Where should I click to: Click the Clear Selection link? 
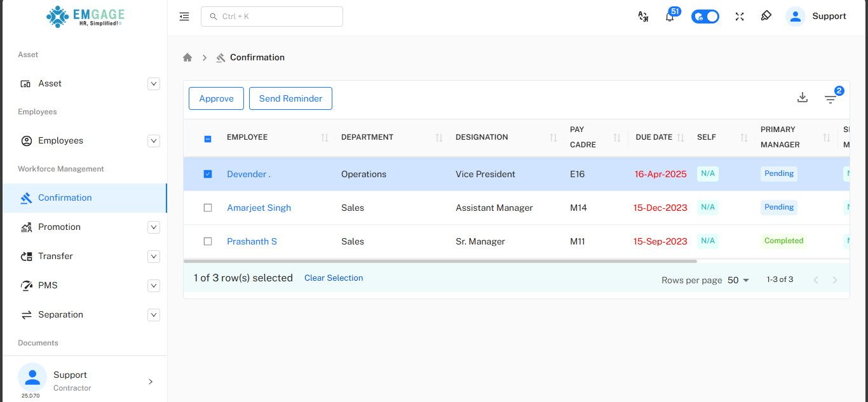[x=334, y=278]
